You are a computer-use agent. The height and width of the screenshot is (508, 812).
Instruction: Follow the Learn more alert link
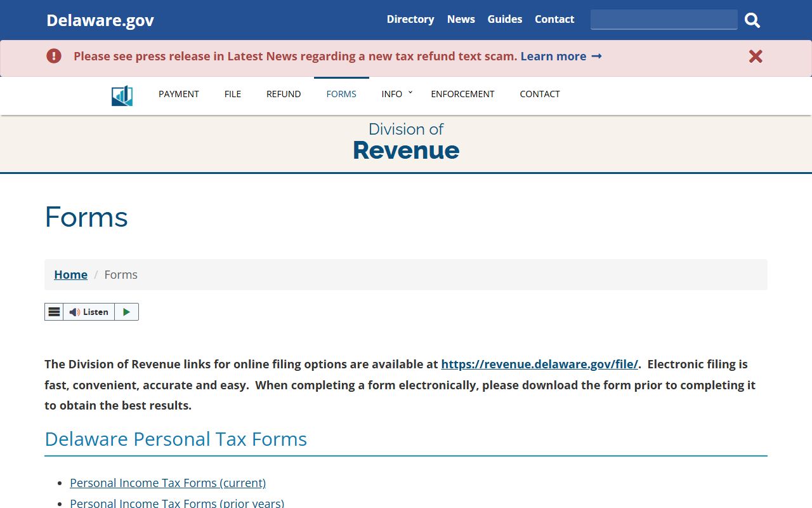561,57
